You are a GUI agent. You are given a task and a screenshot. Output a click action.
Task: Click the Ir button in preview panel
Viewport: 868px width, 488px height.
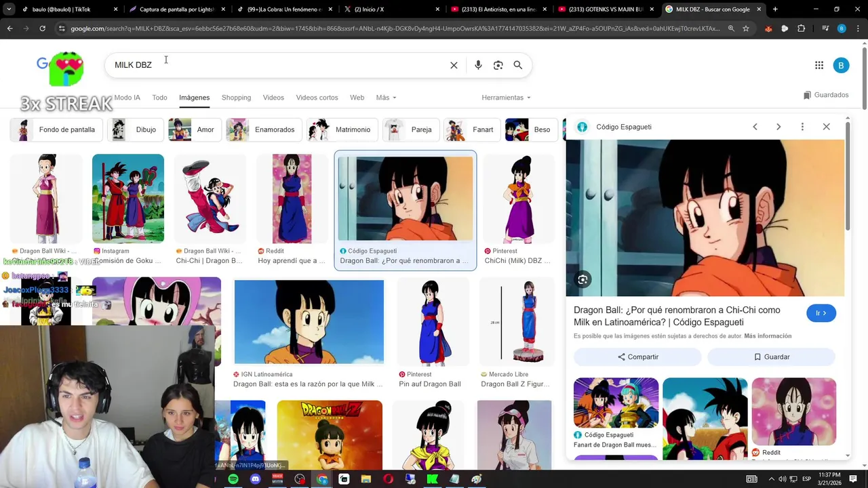[x=821, y=313]
